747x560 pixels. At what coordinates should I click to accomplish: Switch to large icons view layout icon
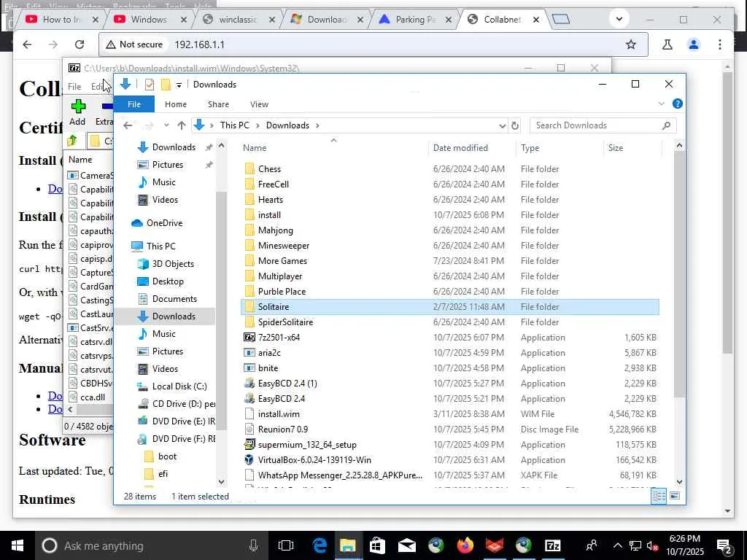coord(675,496)
